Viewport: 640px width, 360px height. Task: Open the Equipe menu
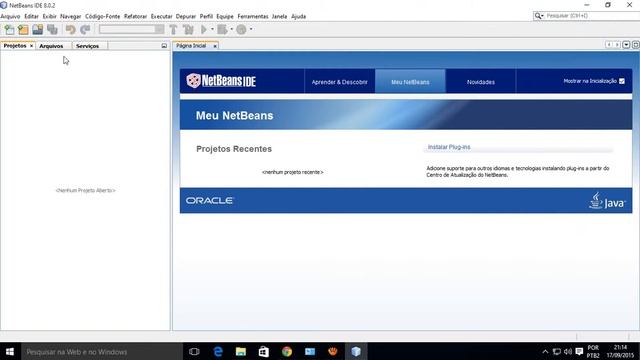[x=225, y=16]
